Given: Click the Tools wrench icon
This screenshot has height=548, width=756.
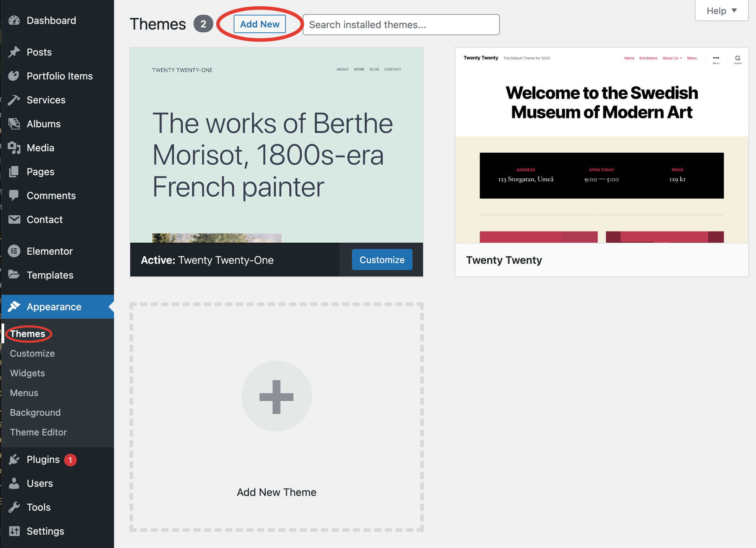Looking at the screenshot, I should pyautogui.click(x=14, y=507).
